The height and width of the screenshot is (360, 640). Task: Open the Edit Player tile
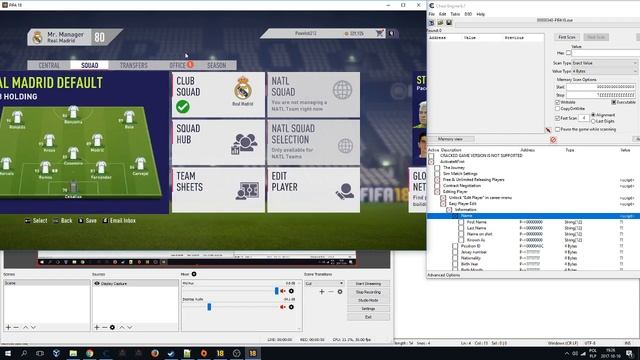(x=313, y=190)
